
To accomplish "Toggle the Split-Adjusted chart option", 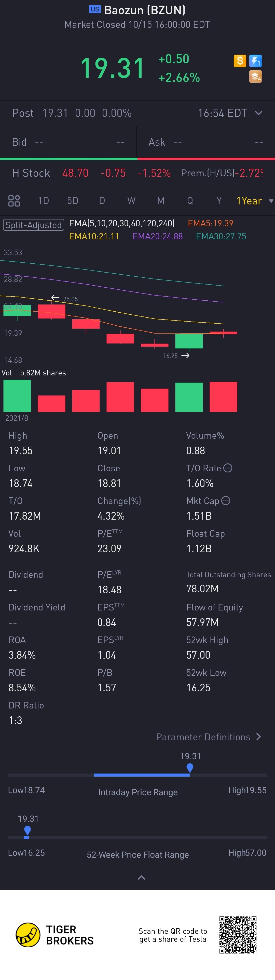I will point(33,225).
